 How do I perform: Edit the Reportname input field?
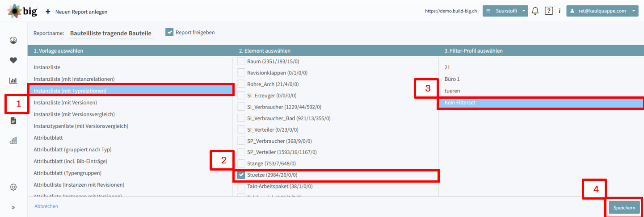pos(111,33)
